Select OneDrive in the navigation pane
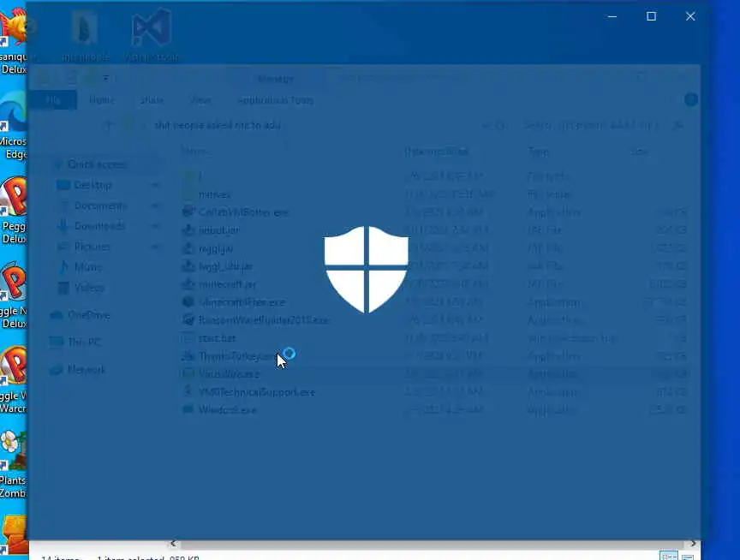The width and height of the screenshot is (740, 560). pos(89,314)
